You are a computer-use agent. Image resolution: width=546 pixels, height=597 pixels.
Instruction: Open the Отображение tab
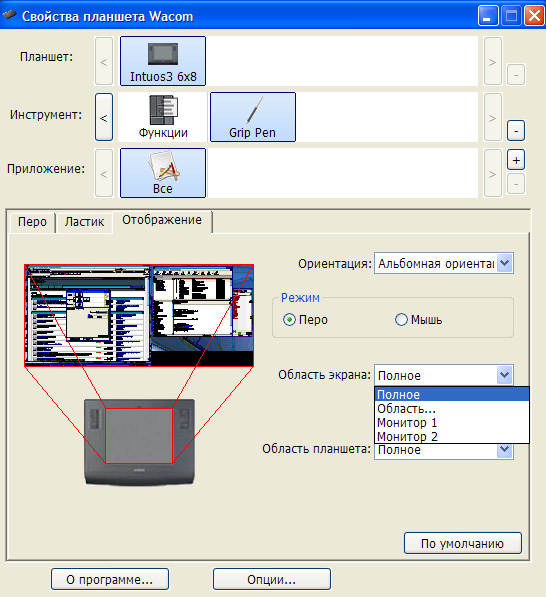[162, 220]
